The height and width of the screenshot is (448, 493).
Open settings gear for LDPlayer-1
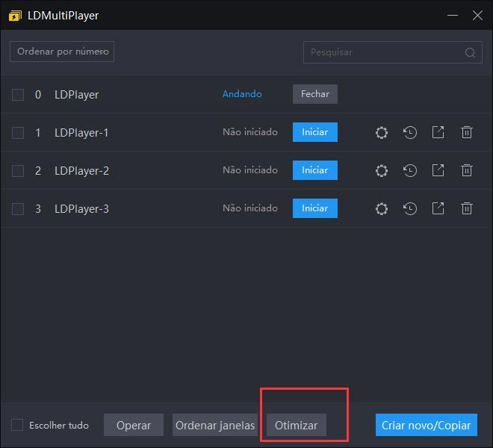[382, 132]
